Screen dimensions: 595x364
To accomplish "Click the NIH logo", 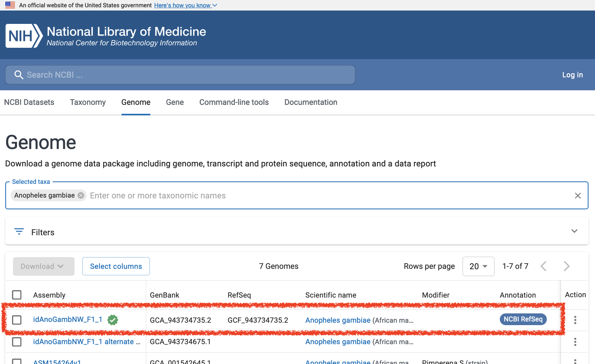I will pyautogui.click(x=24, y=36).
